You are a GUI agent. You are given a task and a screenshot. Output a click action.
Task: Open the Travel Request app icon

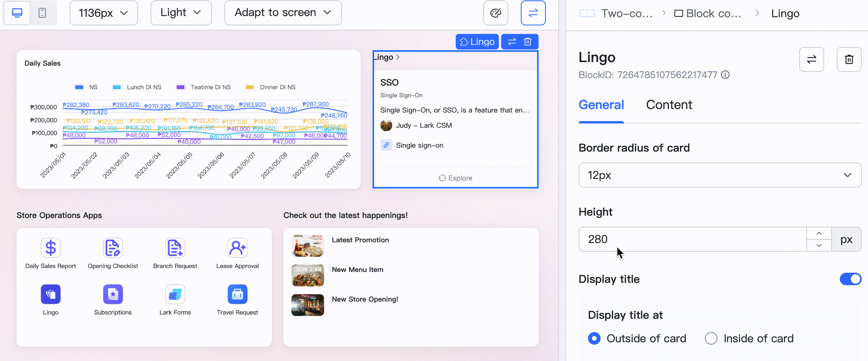[x=237, y=294]
